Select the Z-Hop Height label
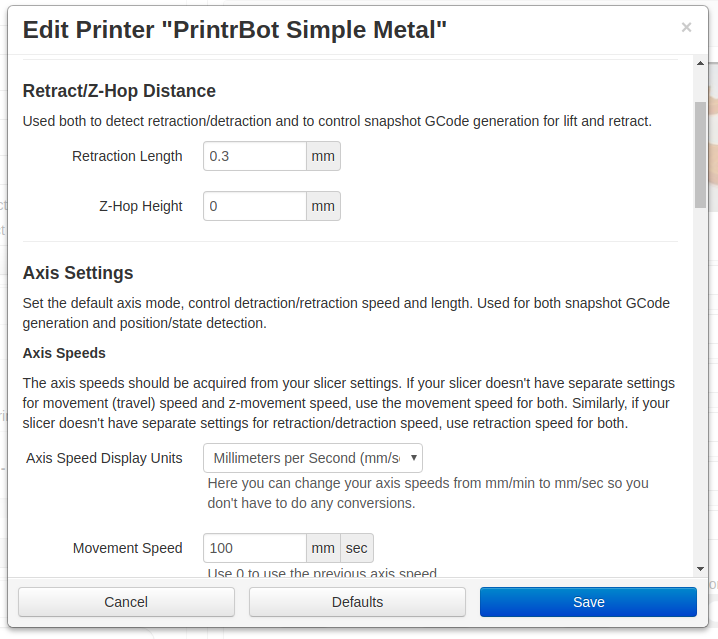 [141, 206]
